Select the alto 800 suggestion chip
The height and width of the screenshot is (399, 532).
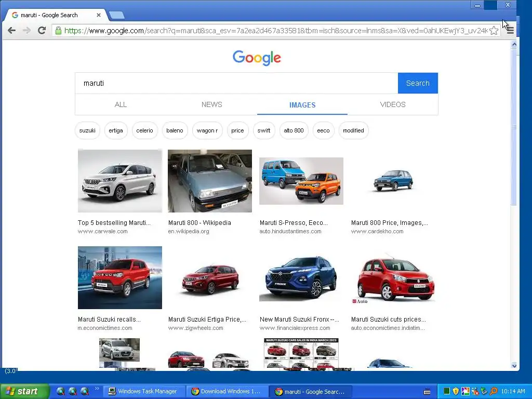pyautogui.click(x=294, y=130)
